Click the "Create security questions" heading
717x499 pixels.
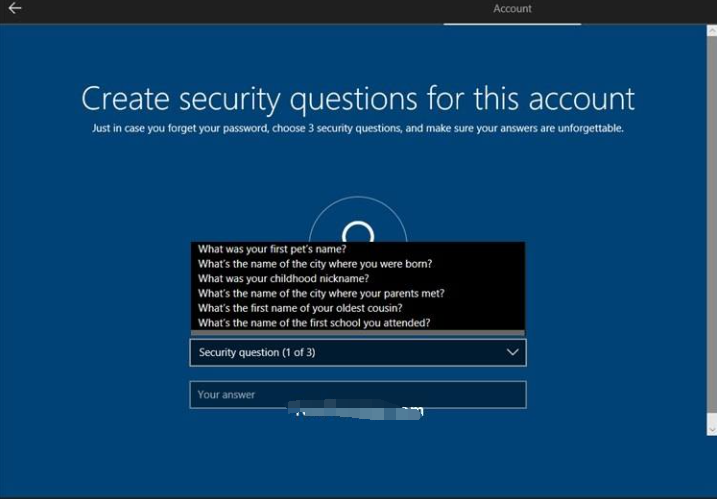(x=357, y=99)
